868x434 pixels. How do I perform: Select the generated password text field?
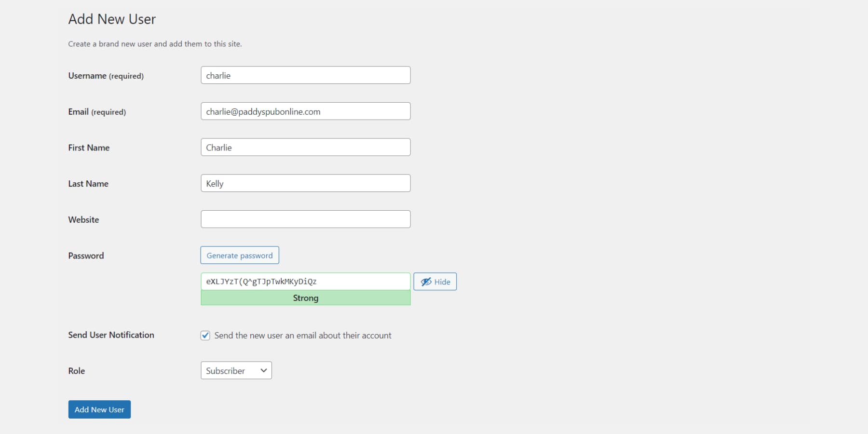pyautogui.click(x=305, y=281)
